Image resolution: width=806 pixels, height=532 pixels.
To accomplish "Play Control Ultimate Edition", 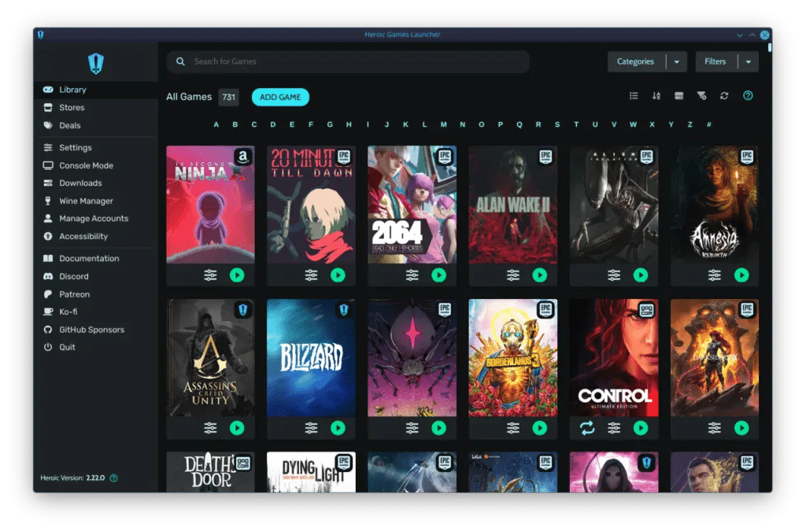I will (641, 427).
